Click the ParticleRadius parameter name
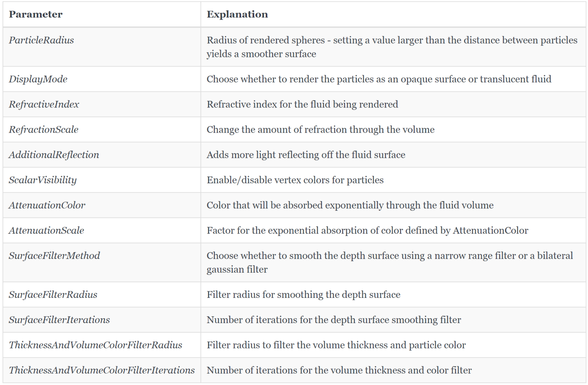The height and width of the screenshot is (385, 588). pyautogui.click(x=41, y=40)
